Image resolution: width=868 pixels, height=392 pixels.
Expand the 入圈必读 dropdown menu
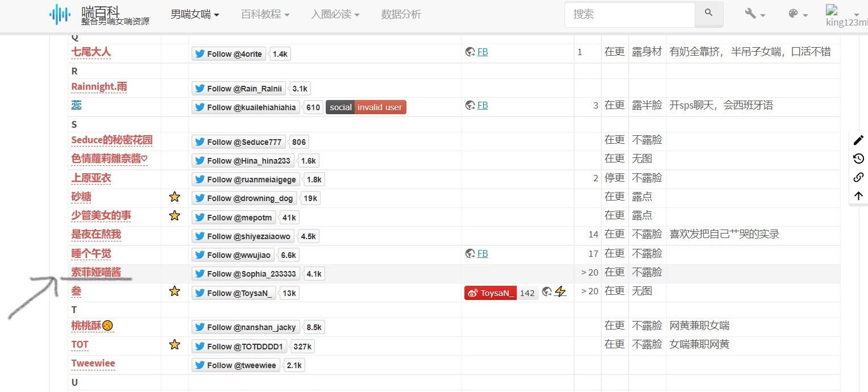tap(335, 14)
